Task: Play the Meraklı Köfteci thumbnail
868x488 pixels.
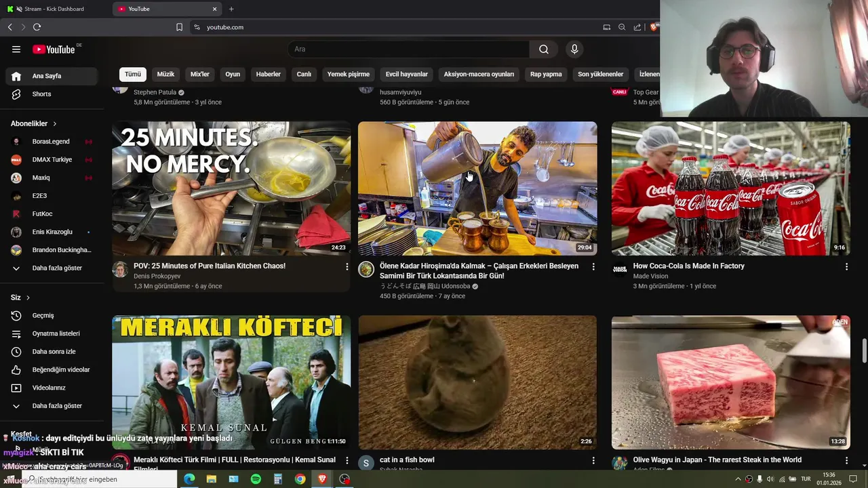Action: 231,382
